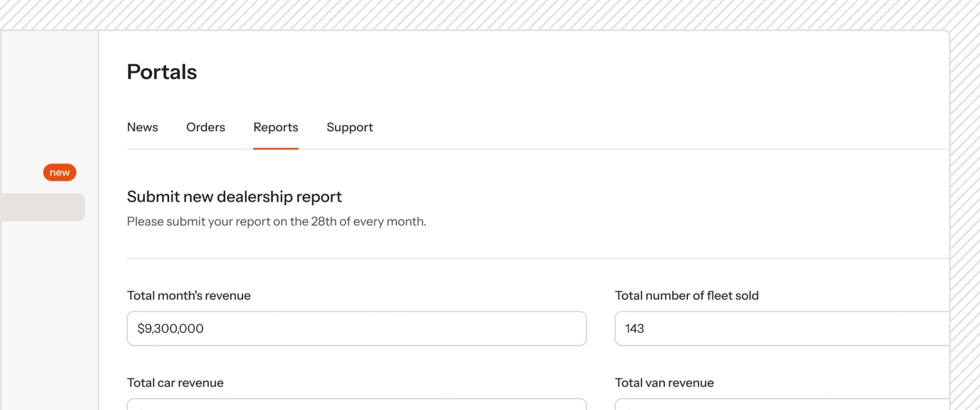Click the "Total month's revenue" label
980x410 pixels.
tap(189, 296)
